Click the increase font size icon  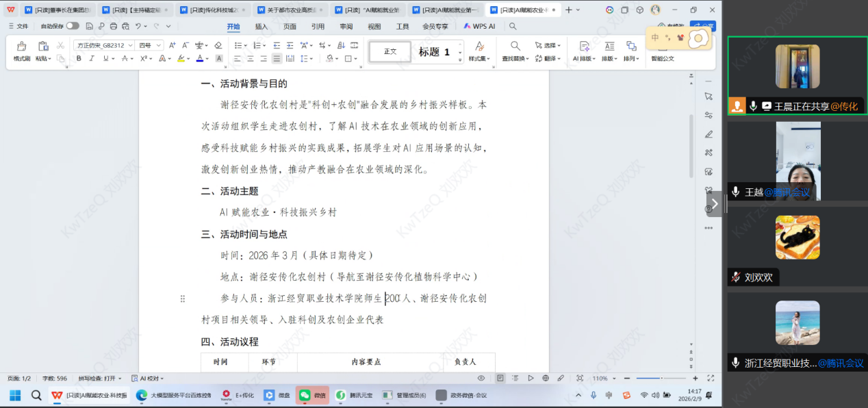pyautogui.click(x=173, y=45)
